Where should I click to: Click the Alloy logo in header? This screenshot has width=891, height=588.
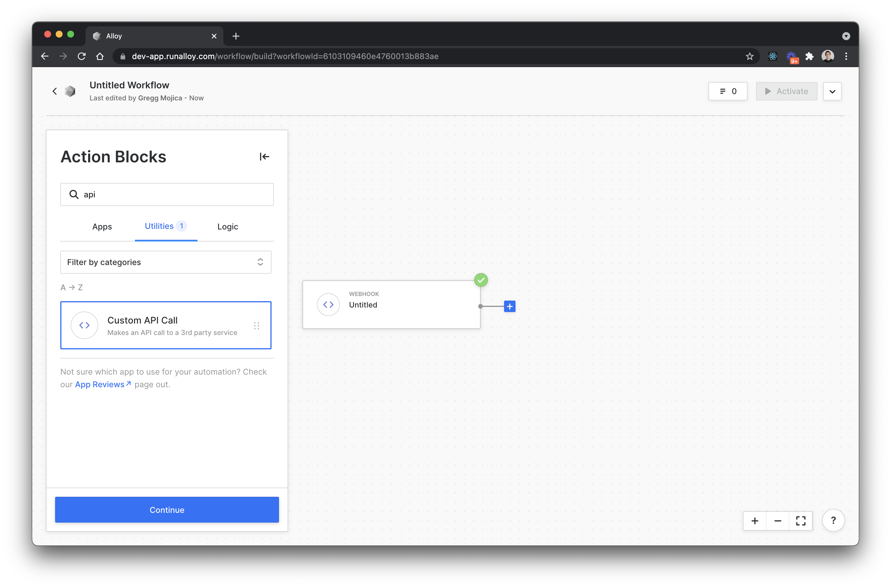tap(70, 91)
